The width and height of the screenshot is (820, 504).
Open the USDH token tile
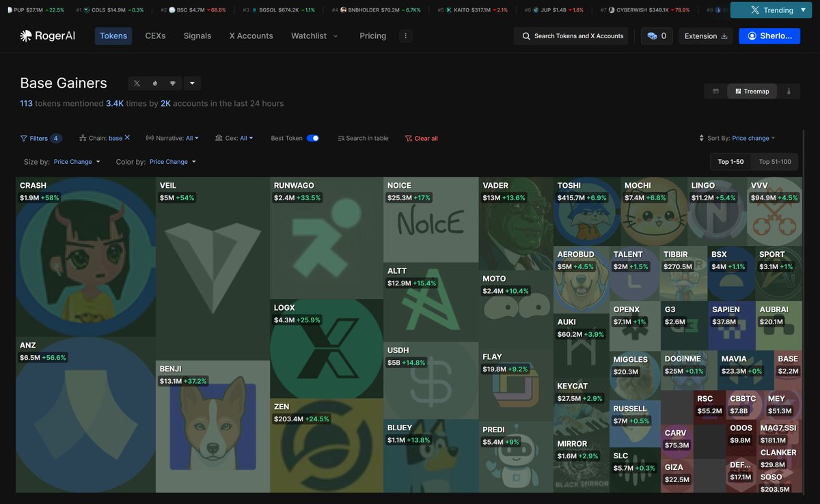[x=430, y=380]
